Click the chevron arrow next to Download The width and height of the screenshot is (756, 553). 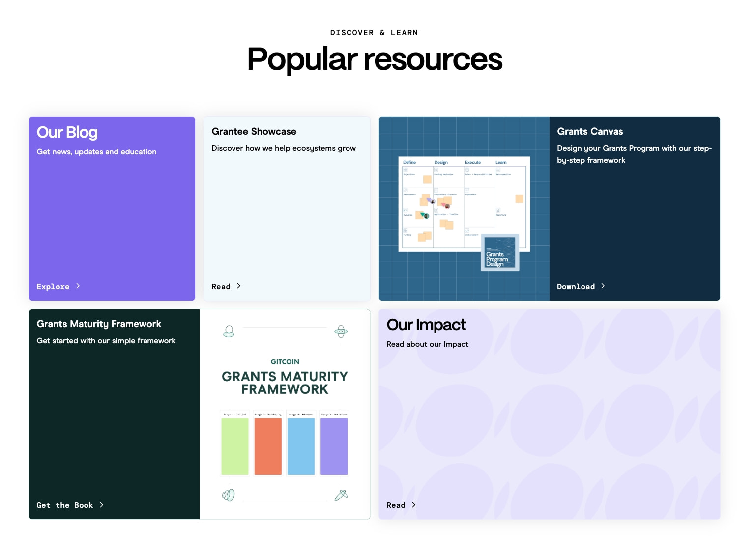pyautogui.click(x=603, y=286)
